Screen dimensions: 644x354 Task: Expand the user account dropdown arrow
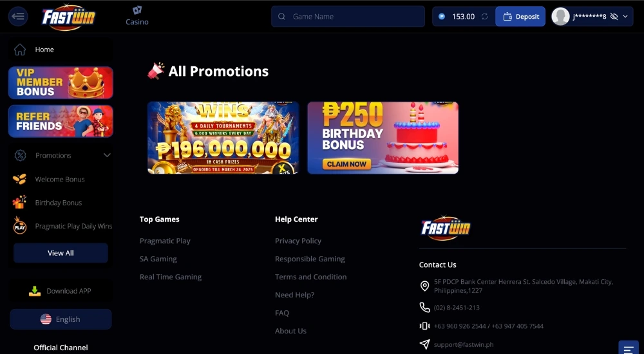(x=625, y=17)
